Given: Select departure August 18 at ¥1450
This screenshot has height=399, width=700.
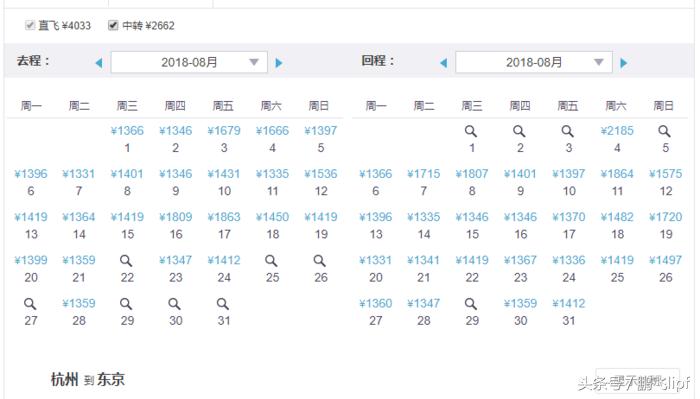Looking at the screenshot, I should point(272,217).
